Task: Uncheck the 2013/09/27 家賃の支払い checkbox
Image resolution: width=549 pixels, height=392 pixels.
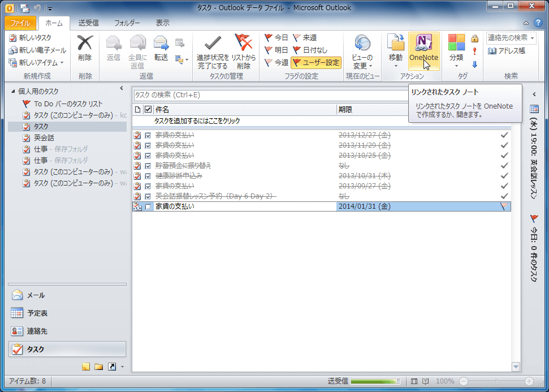Action: [x=148, y=186]
